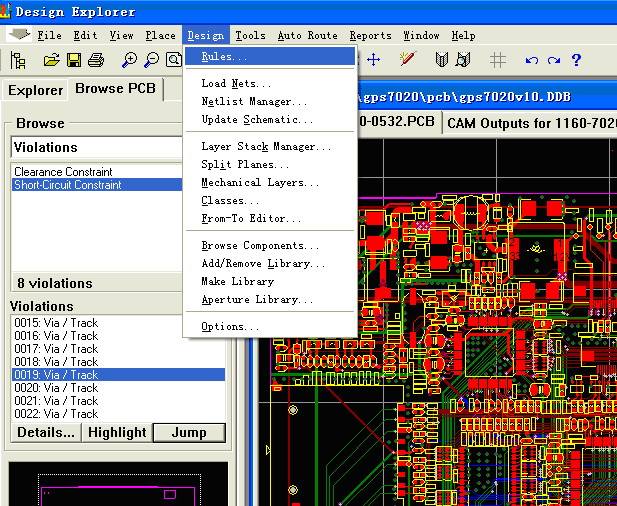
Task: Click the blue question mark Help icon
Action: click(576, 61)
